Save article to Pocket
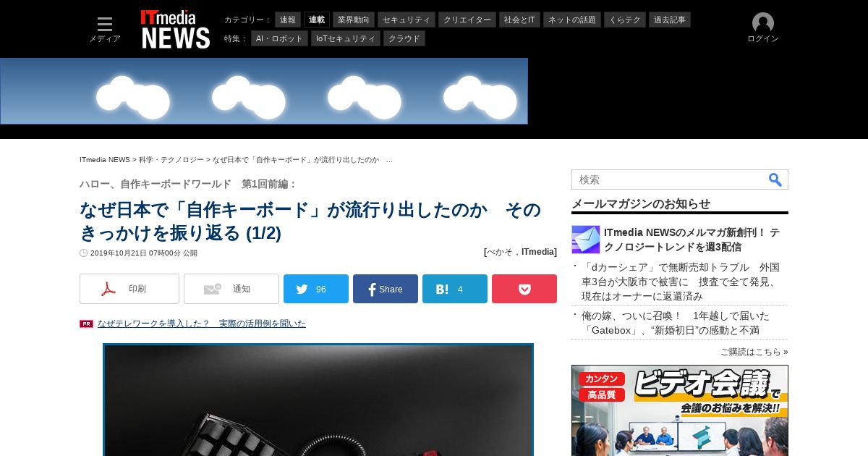The width and height of the screenshot is (868, 456). pos(524,289)
